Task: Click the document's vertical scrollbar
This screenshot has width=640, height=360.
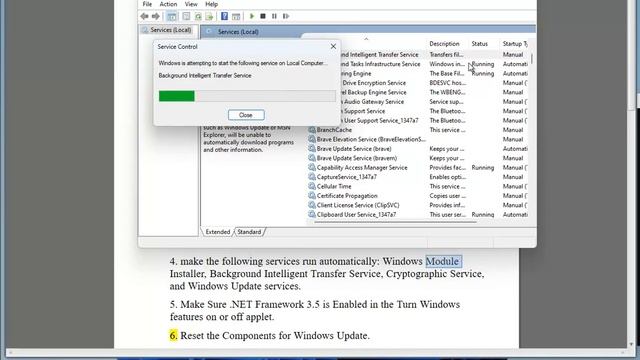Action: tap(631, 55)
